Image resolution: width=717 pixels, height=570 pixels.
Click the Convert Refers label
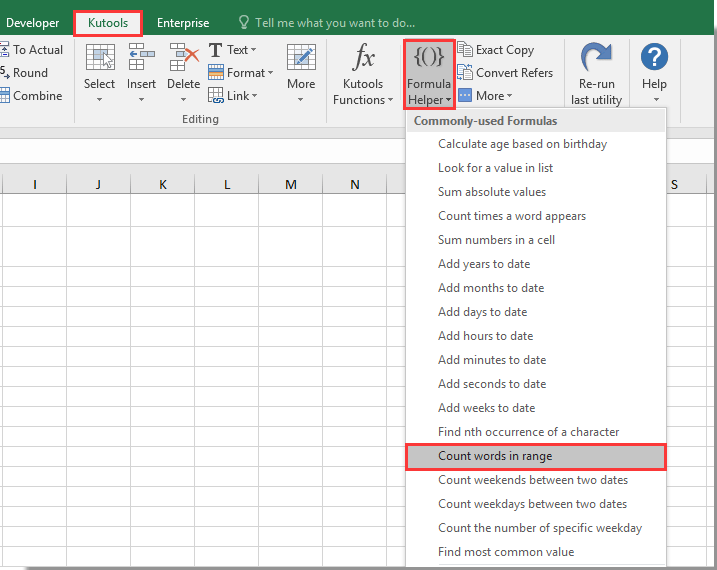click(x=514, y=73)
